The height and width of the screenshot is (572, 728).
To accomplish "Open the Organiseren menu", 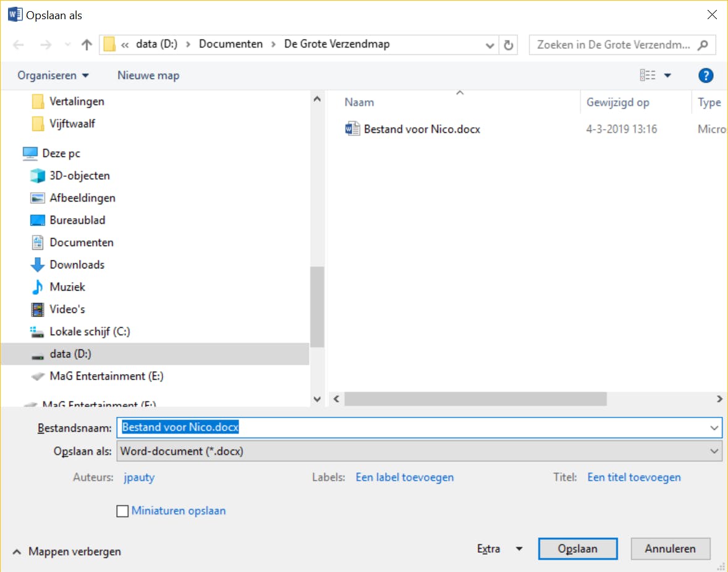I will 53,75.
